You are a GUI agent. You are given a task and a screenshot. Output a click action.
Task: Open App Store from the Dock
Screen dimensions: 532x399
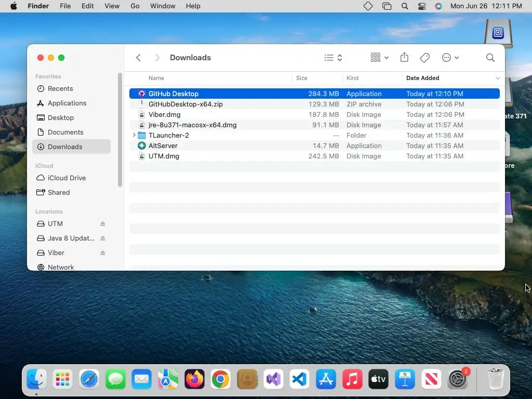pyautogui.click(x=326, y=379)
